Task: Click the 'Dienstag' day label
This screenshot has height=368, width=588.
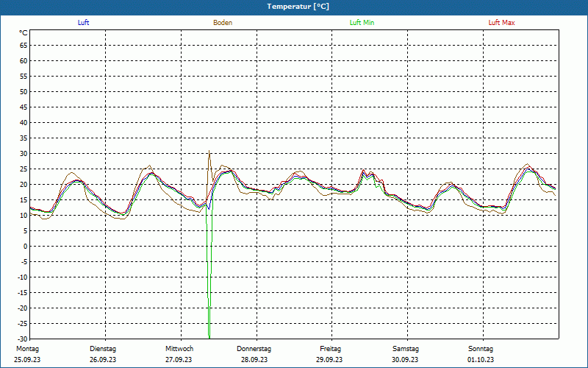Action: pos(103,349)
